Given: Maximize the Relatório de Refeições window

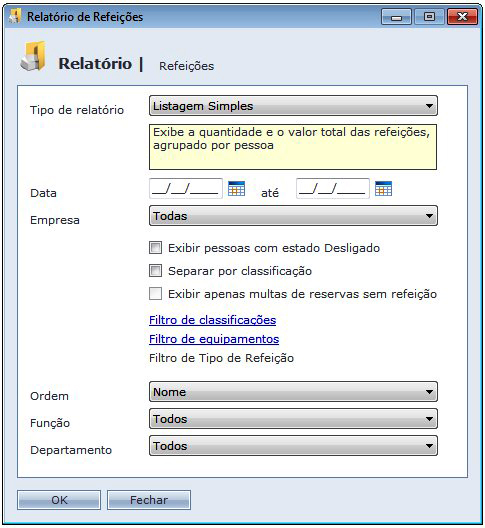Looking at the screenshot, I should 429,16.
